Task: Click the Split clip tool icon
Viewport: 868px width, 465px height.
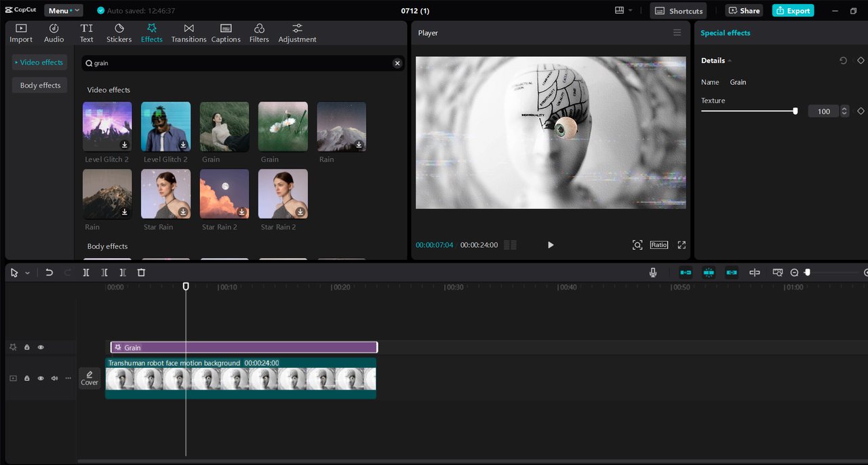Action: 86,272
